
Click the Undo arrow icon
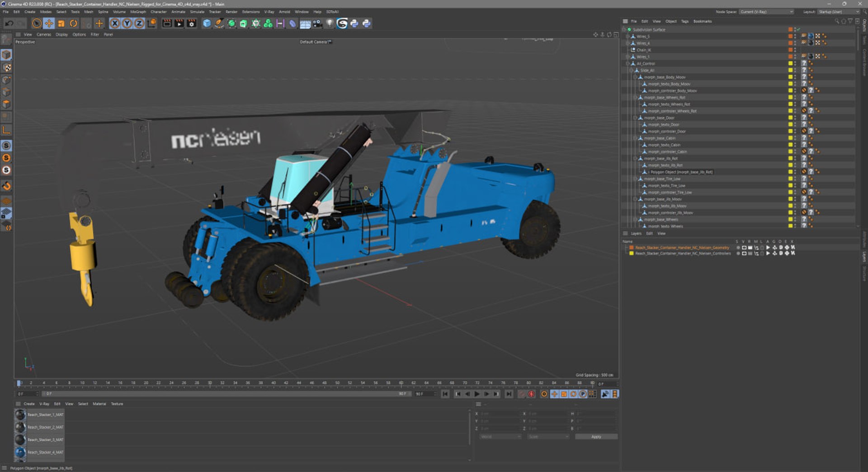pyautogui.click(x=9, y=24)
